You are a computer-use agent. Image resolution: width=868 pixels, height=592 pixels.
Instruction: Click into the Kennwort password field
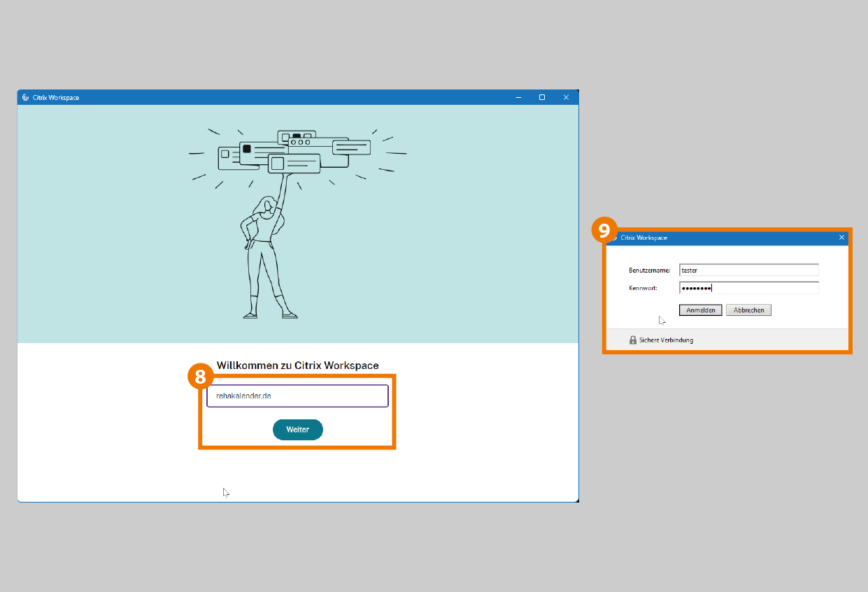coord(748,288)
